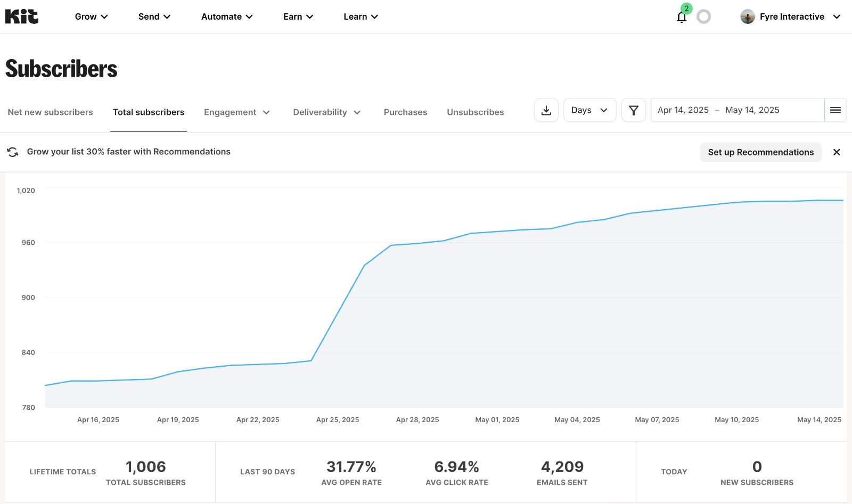Open the Automate menu

226,16
